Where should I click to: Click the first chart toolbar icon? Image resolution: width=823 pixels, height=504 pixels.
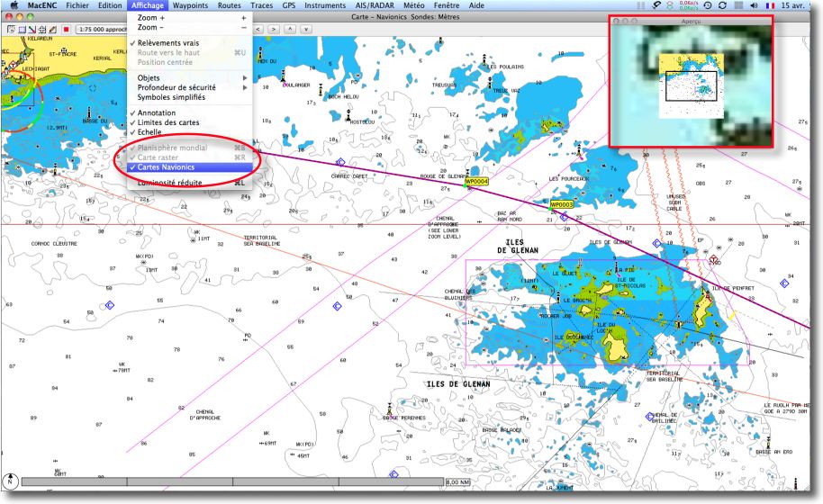(11, 30)
